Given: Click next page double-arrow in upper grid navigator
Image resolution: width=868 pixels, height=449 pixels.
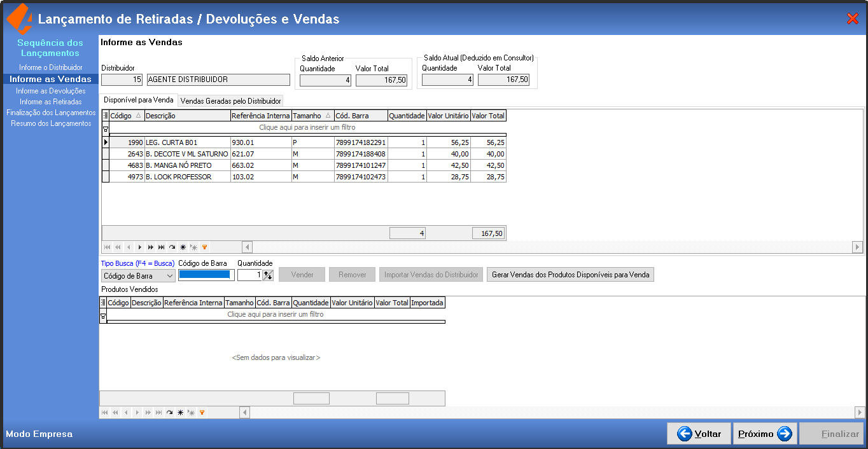Looking at the screenshot, I should (x=150, y=247).
